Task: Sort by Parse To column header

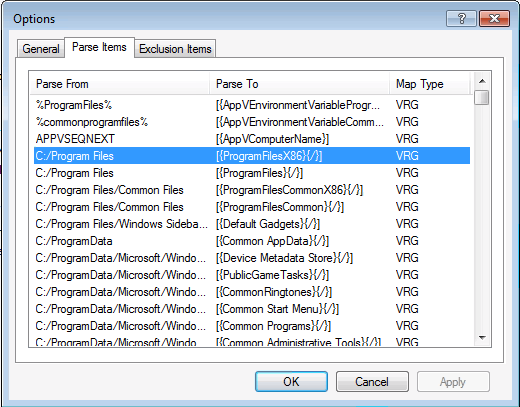Action: tap(299, 84)
